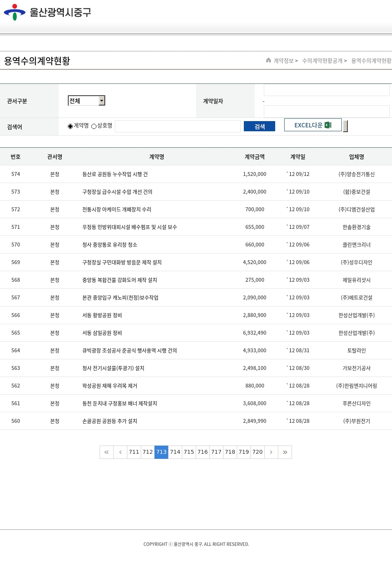Image resolution: width=392 pixels, height=569 pixels.
Task: Click 계약정보 breadcrumb link
Action: (x=283, y=61)
